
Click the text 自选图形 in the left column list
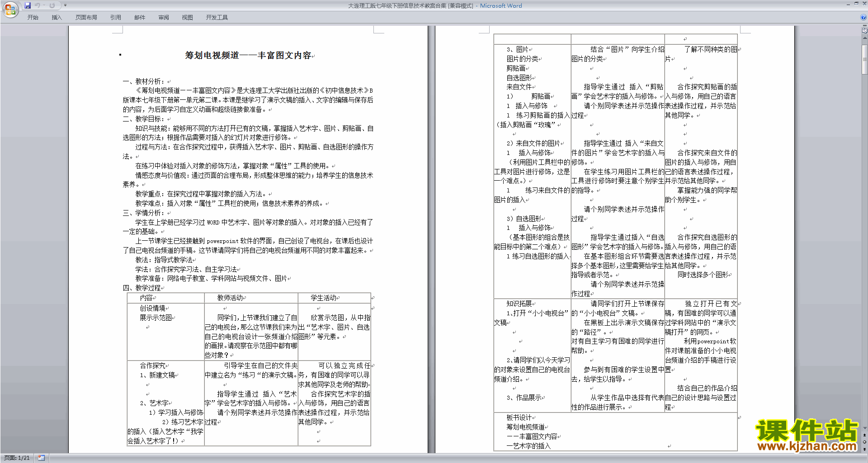point(519,78)
